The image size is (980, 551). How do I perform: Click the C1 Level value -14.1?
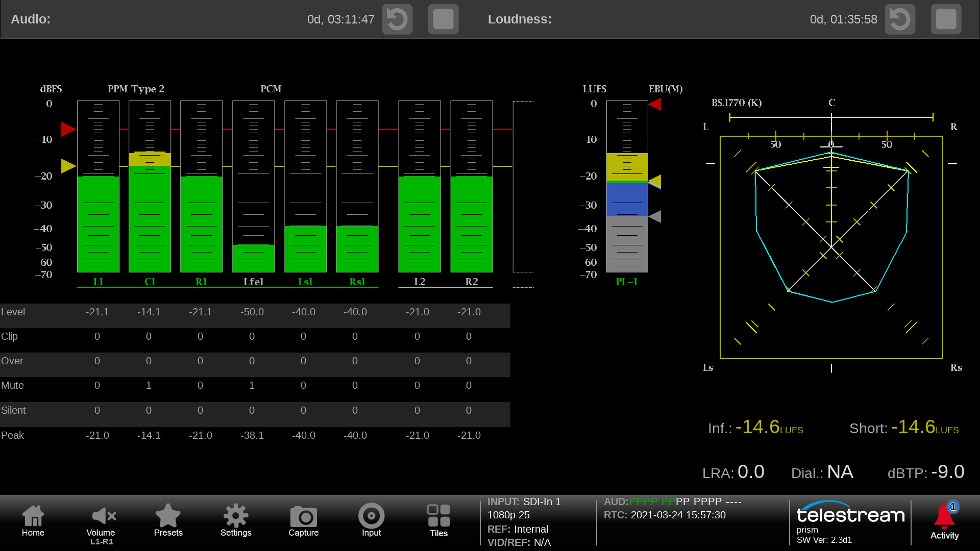[149, 312]
